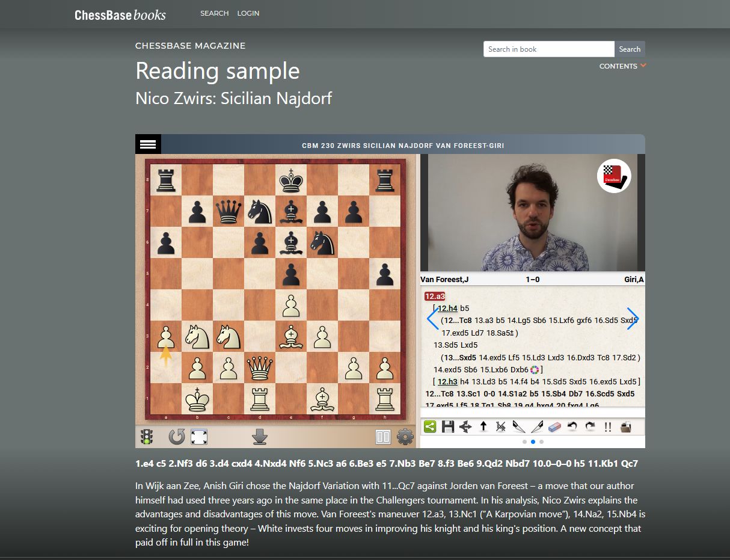Screen dimensions: 730x560
Task: Click the green share icon
Action: coord(430,426)
